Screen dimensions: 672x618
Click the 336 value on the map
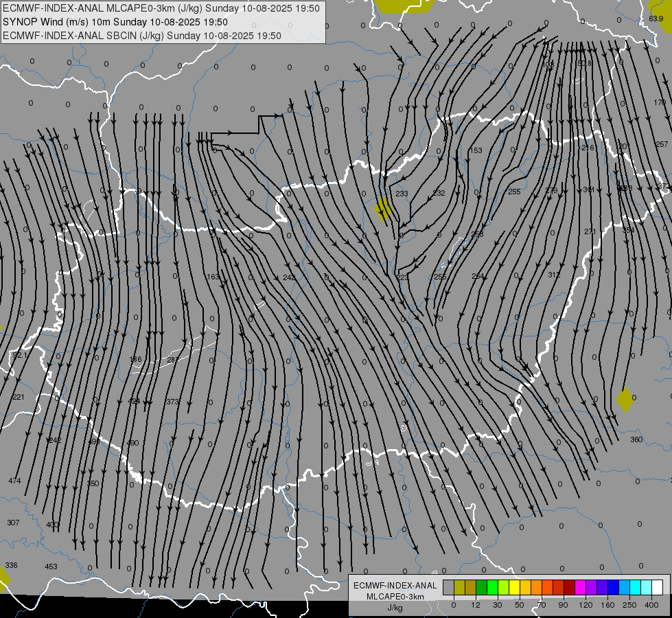pos(11,565)
